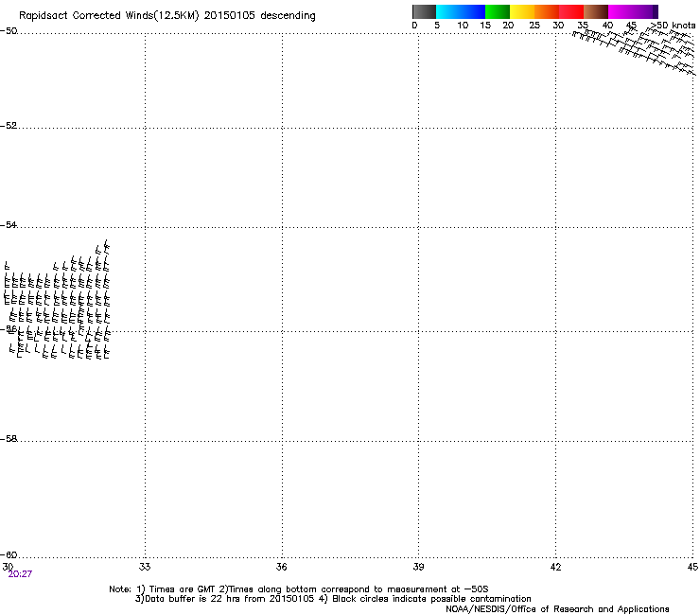Click the date '20150105' in the title

(230, 15)
